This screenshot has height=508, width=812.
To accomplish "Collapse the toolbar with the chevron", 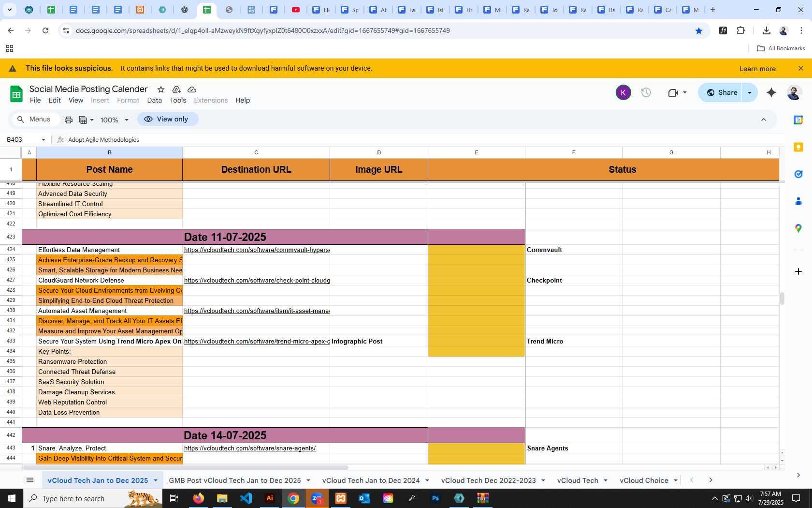I will [764, 120].
